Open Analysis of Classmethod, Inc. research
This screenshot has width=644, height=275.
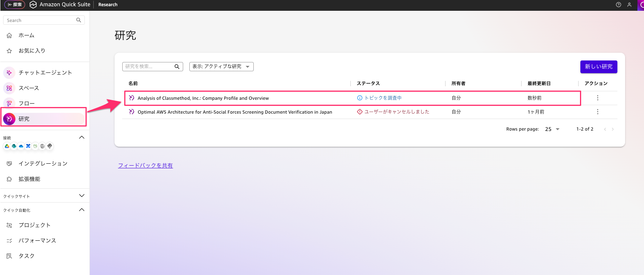(203, 98)
